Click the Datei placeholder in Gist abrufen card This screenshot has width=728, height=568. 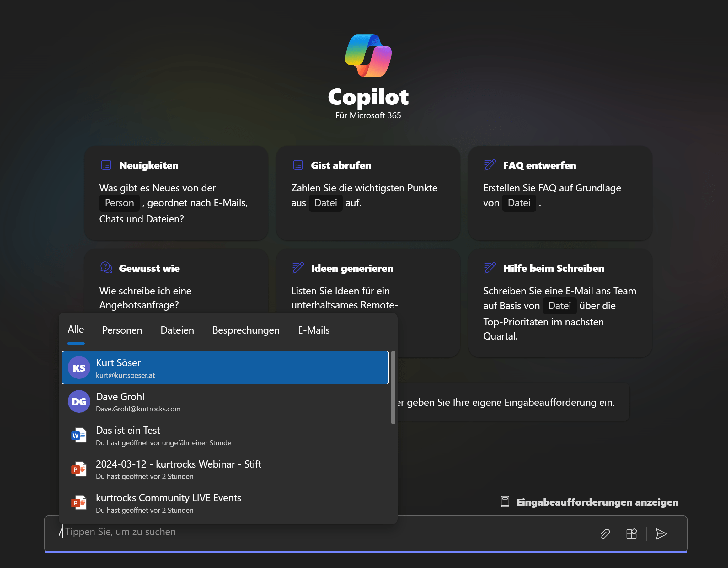[326, 203]
